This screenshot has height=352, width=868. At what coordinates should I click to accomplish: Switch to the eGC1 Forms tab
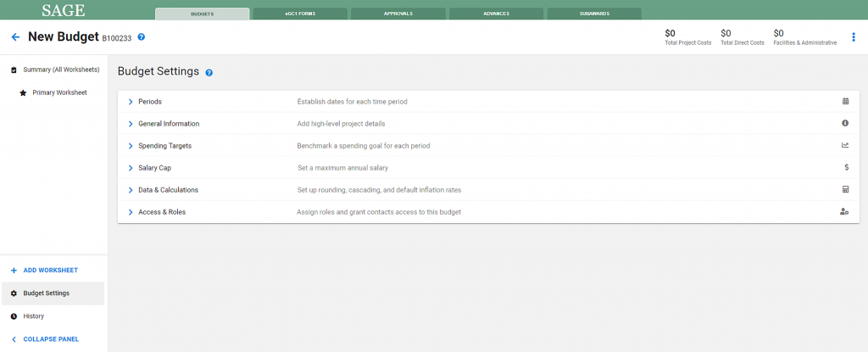(x=300, y=14)
